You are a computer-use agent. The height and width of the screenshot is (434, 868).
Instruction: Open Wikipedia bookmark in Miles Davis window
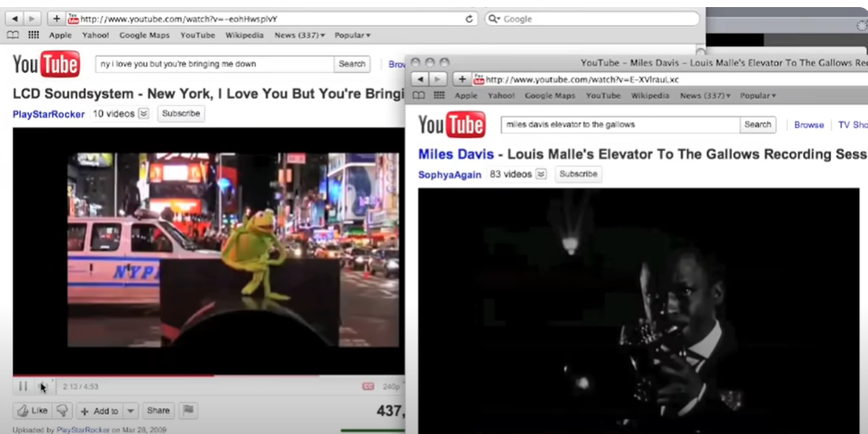pyautogui.click(x=650, y=96)
